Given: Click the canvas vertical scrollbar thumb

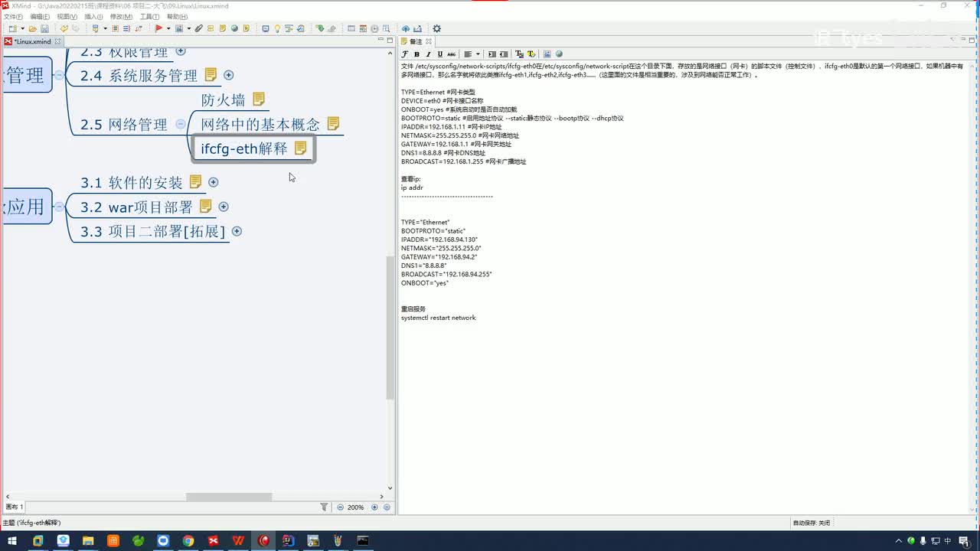Looking at the screenshot, I should 390,328.
